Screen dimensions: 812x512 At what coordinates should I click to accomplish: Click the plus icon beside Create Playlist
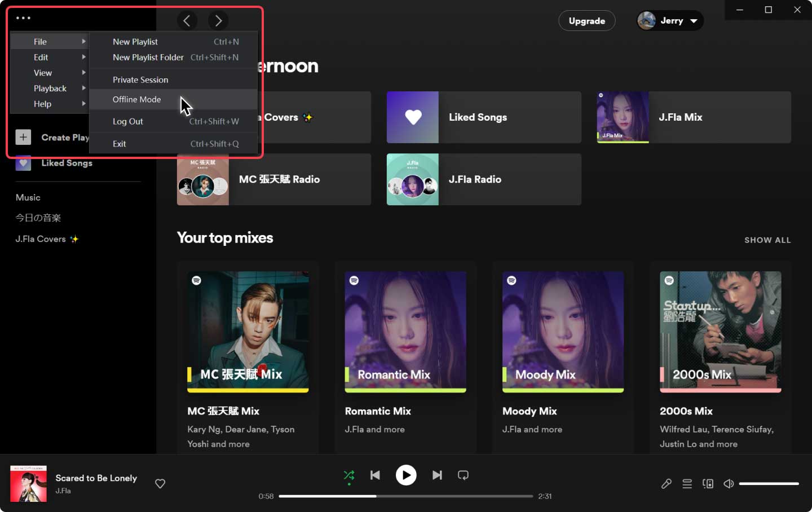coord(23,137)
